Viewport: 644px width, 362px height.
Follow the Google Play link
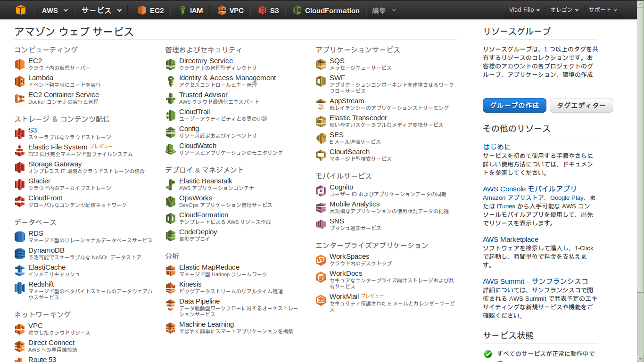click(567, 198)
